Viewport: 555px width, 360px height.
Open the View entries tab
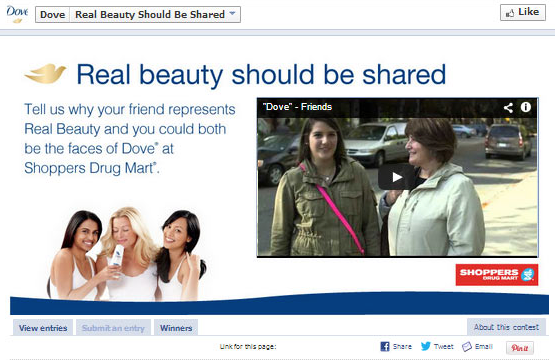click(x=43, y=328)
